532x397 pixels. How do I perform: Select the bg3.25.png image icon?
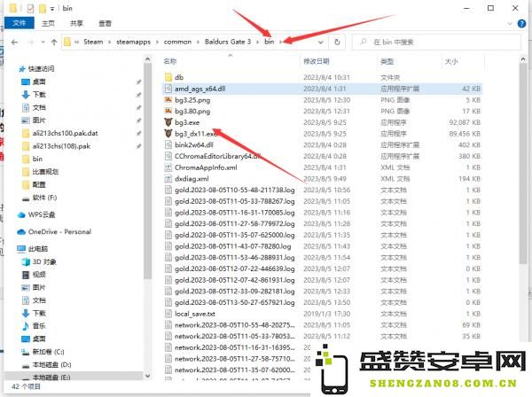pos(168,100)
